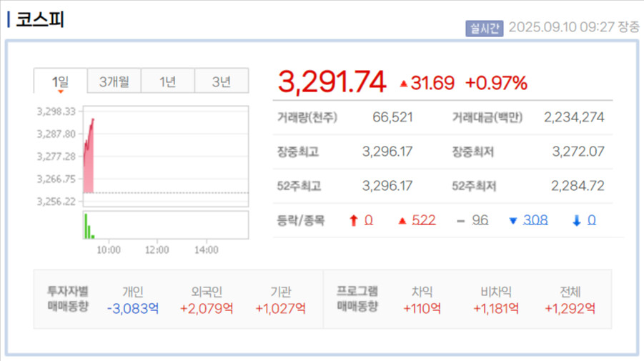This screenshot has width=644, height=361.
Task: Click the 비차익 program value +1,181억
Action: (496, 308)
